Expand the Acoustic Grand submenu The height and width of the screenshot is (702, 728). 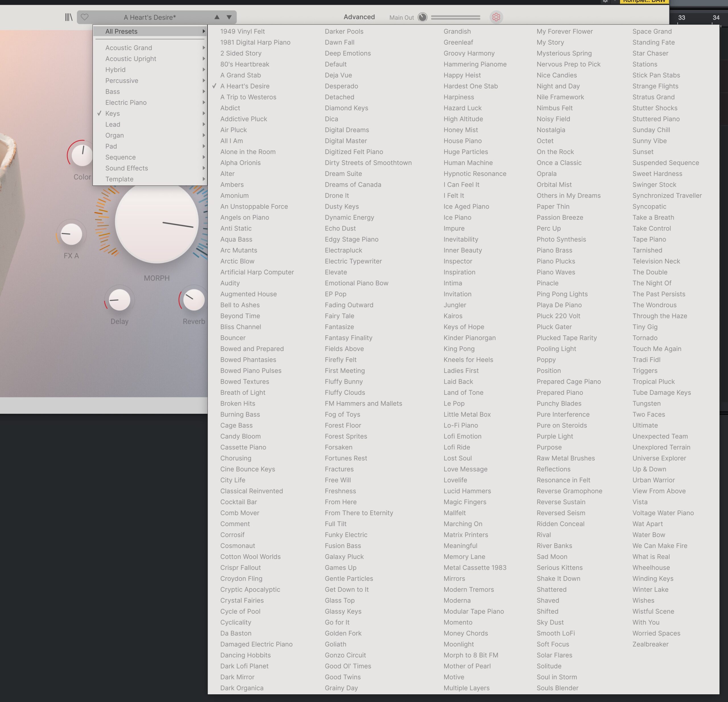click(x=129, y=48)
